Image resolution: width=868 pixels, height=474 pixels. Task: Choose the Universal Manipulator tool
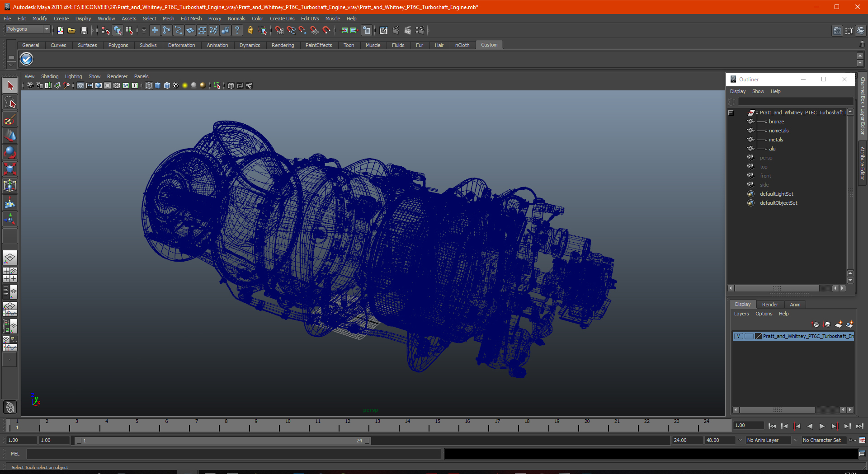[x=10, y=186]
